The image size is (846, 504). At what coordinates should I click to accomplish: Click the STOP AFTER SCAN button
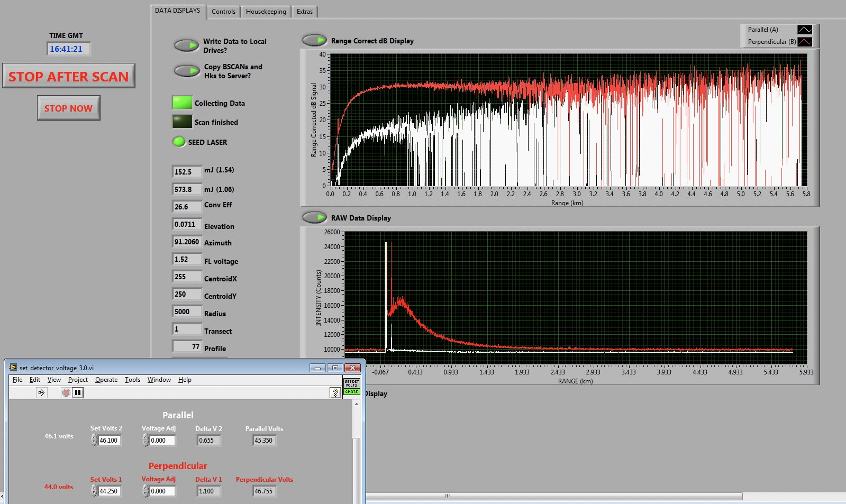pyautogui.click(x=69, y=76)
